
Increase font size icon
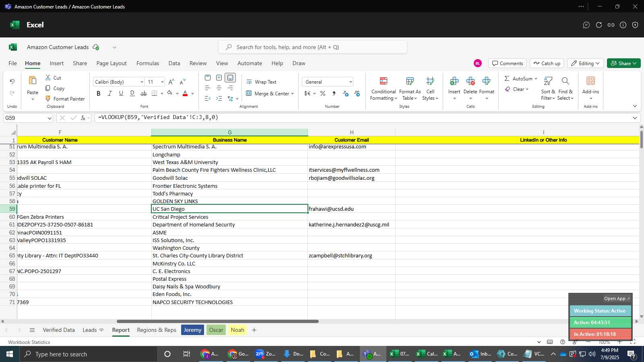coord(171,82)
